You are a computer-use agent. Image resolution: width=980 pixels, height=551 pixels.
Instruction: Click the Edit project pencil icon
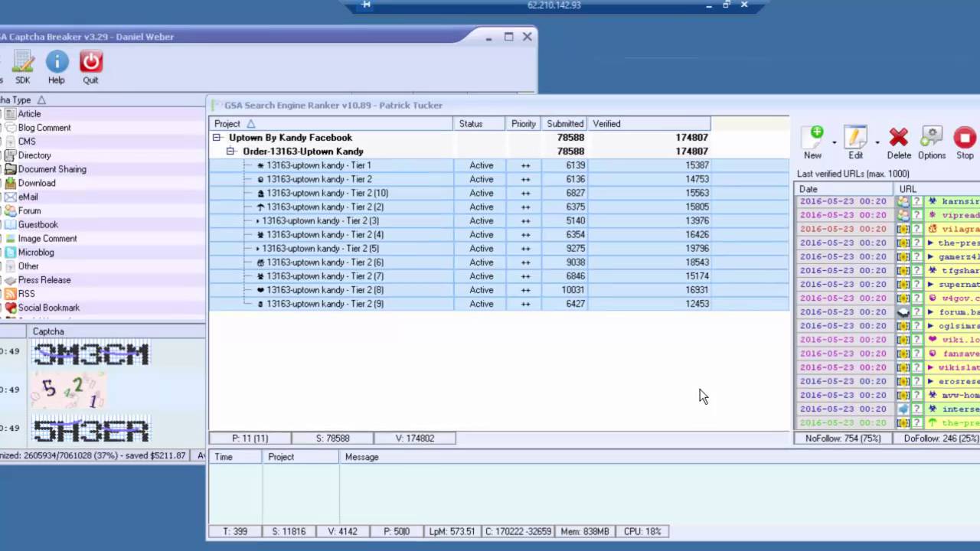[x=855, y=138]
